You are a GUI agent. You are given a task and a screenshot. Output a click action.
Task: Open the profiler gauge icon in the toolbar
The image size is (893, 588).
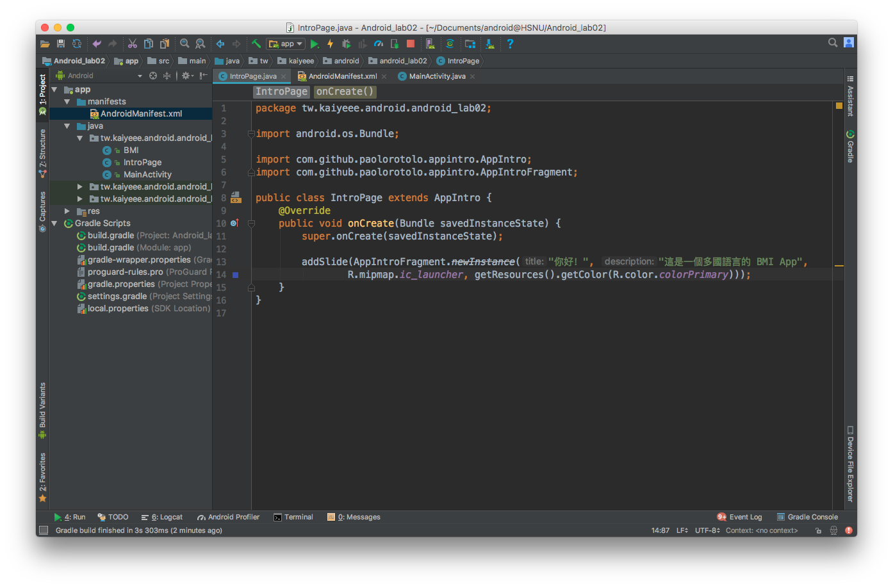click(379, 44)
